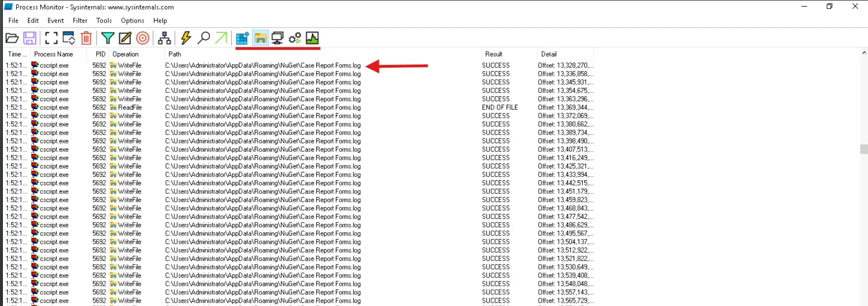This screenshot has height=306, width=868.
Task: Open the Options menu
Action: click(x=132, y=21)
